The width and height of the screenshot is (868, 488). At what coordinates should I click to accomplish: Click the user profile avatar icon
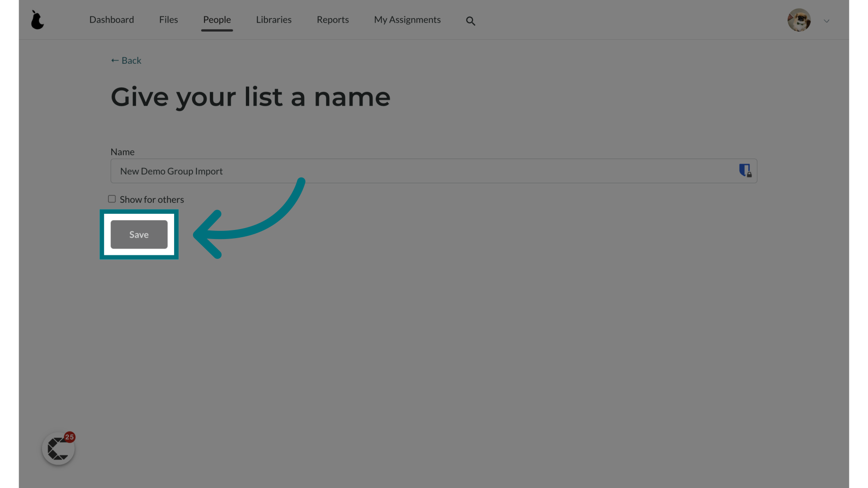[799, 20]
